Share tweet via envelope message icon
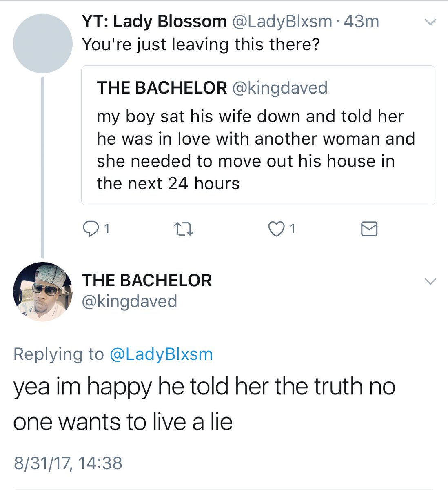 click(x=369, y=229)
